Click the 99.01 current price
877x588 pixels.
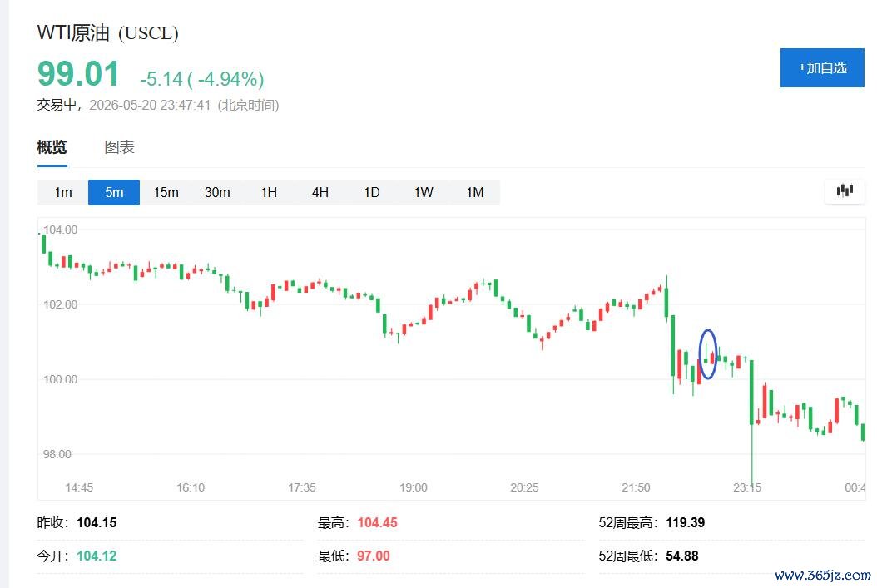coord(78,74)
